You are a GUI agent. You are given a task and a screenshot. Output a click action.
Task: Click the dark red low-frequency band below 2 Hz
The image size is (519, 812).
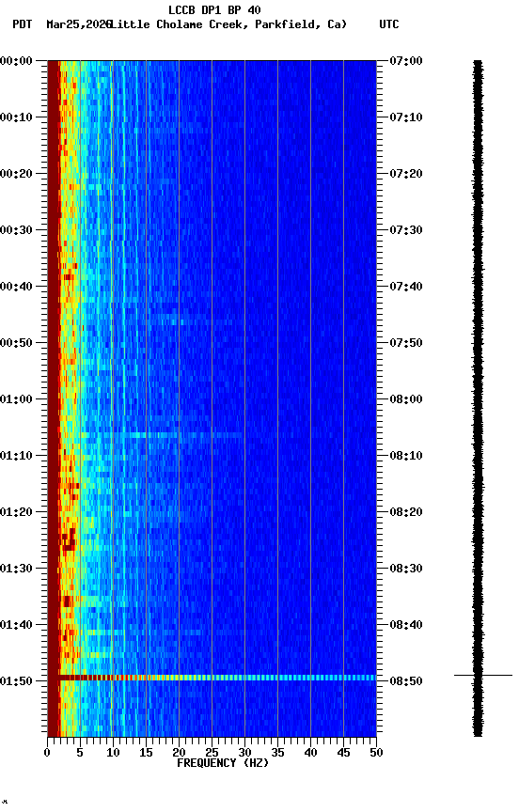(x=54, y=398)
